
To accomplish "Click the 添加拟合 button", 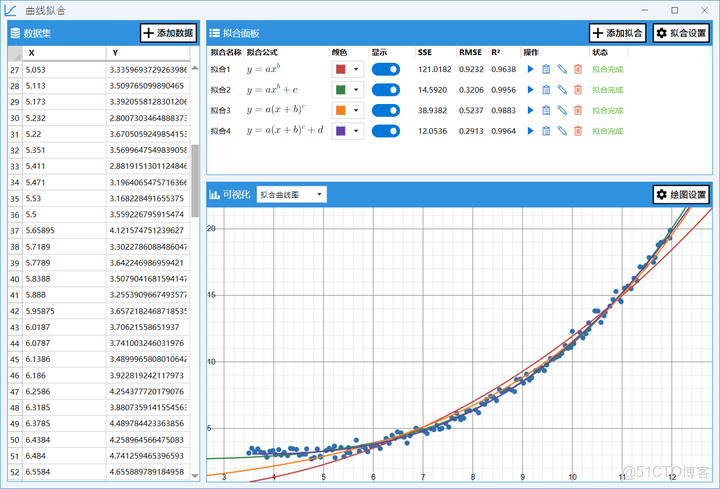I will click(618, 33).
